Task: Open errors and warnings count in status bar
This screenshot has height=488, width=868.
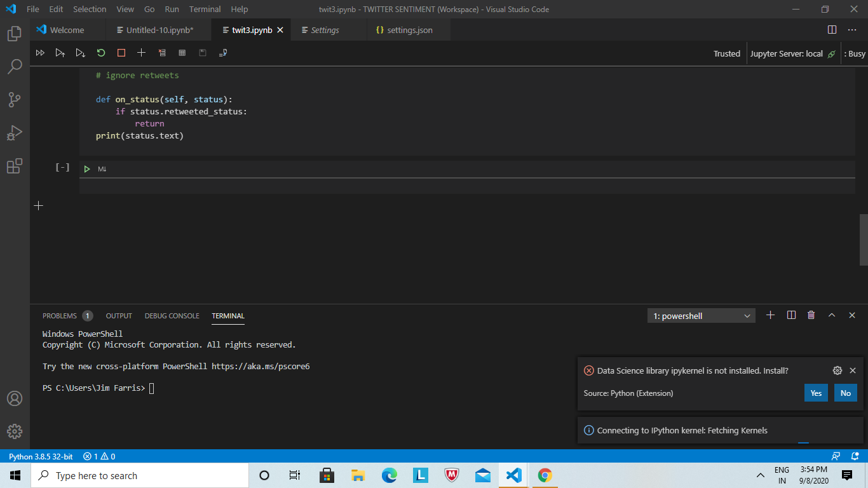Action: point(99,456)
